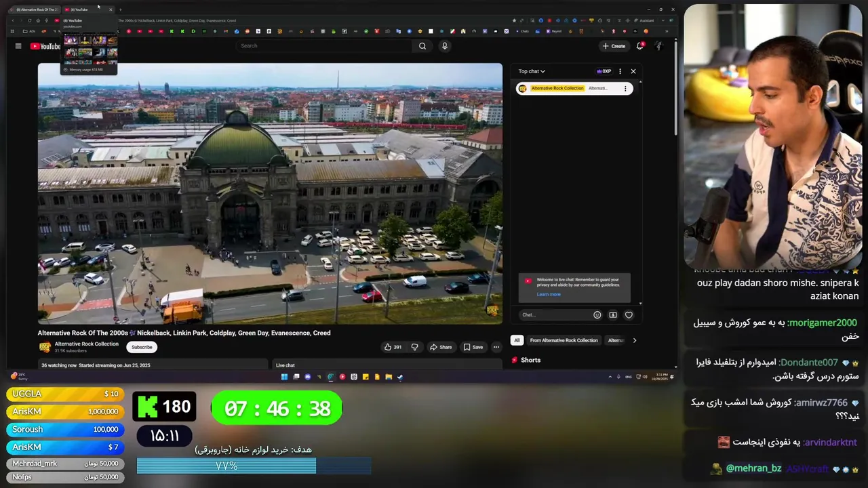This screenshot has width=868, height=488.
Task: Share the video
Action: 441,347
